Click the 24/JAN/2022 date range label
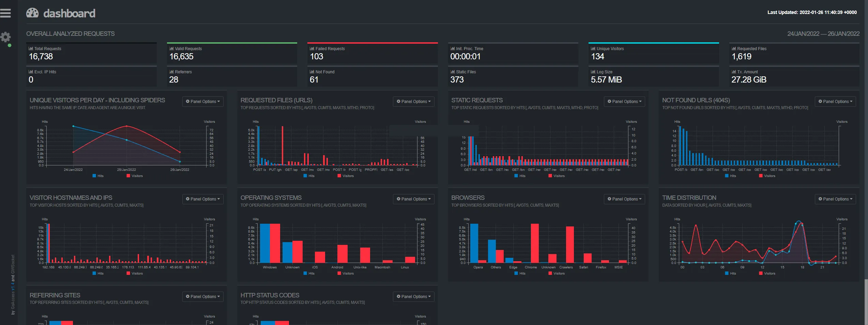Viewport: 868px width, 325px height. pyautogui.click(x=803, y=34)
